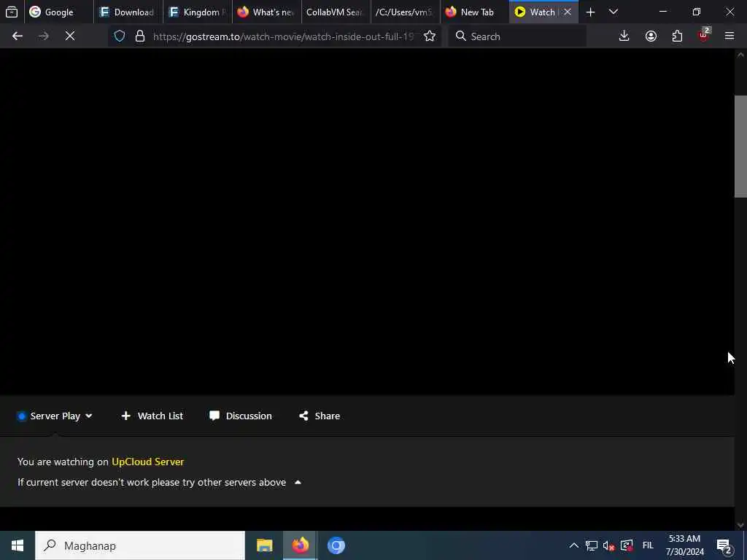Open the tracking protection shield panel
The image size is (747, 560).
coord(120,36)
